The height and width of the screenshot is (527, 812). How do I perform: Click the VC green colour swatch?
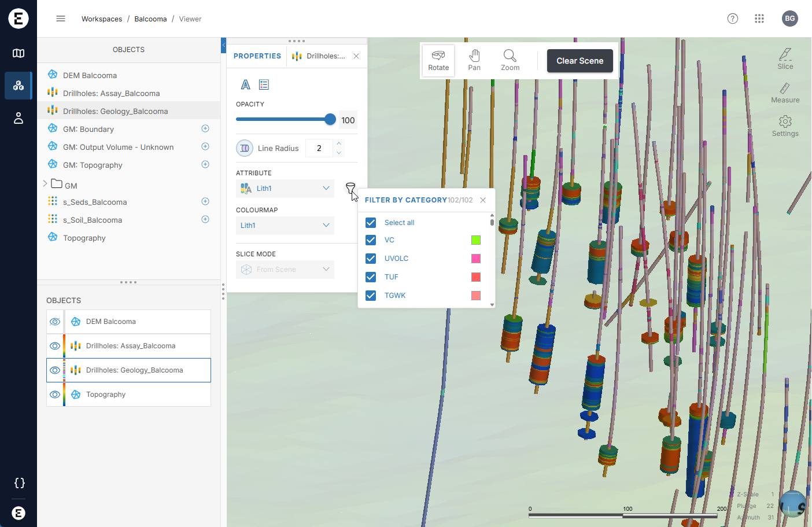click(476, 240)
